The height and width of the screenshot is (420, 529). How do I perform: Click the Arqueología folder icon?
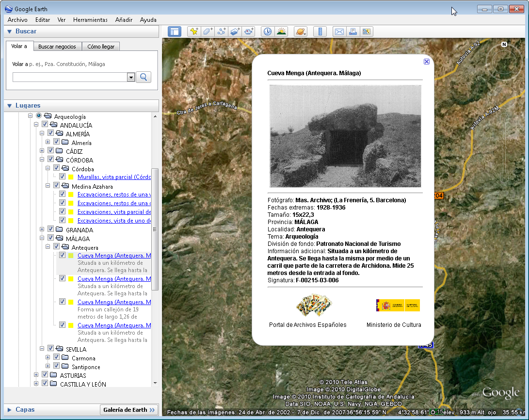pyautogui.click(x=48, y=116)
